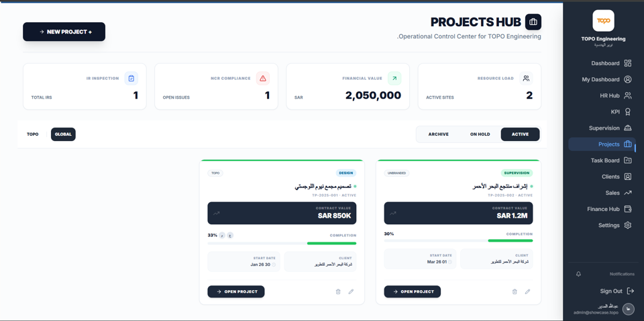Click the 30% completion progress bar

click(458, 240)
